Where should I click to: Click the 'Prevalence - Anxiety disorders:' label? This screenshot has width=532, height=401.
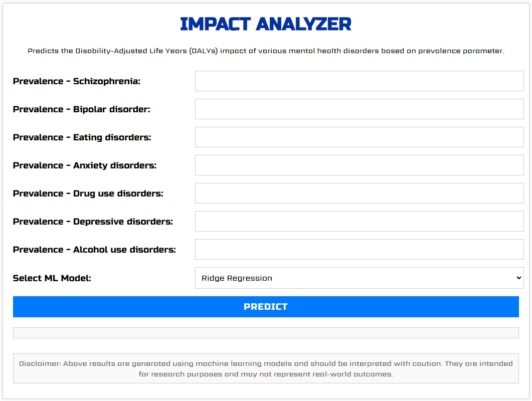point(84,165)
